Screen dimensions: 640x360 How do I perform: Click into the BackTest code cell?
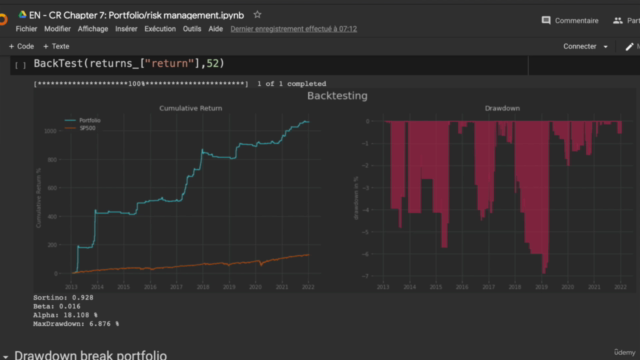point(280,64)
